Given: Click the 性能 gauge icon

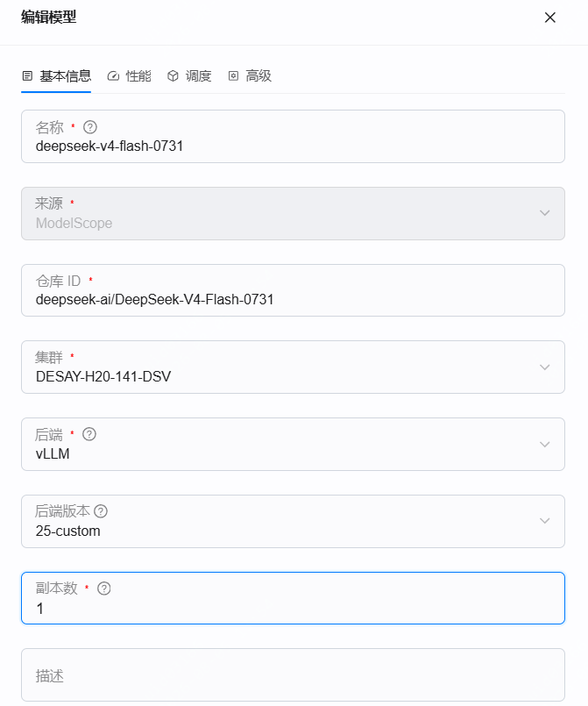Looking at the screenshot, I should [x=113, y=76].
